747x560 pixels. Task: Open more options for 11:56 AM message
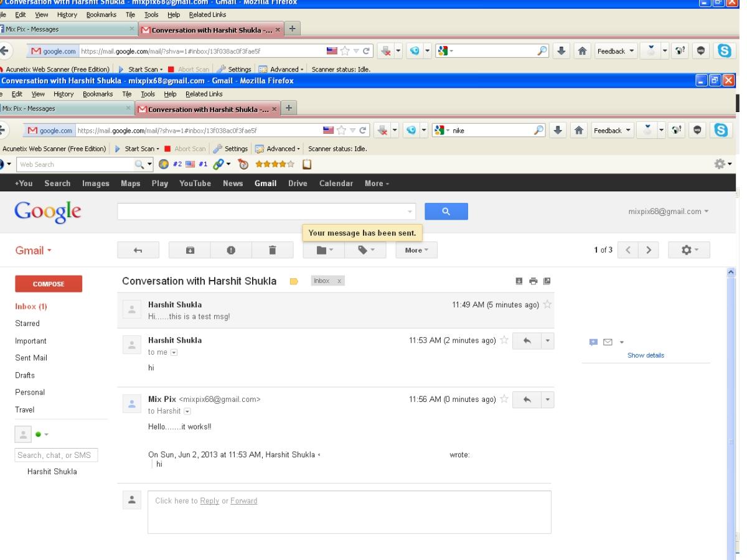click(x=547, y=399)
